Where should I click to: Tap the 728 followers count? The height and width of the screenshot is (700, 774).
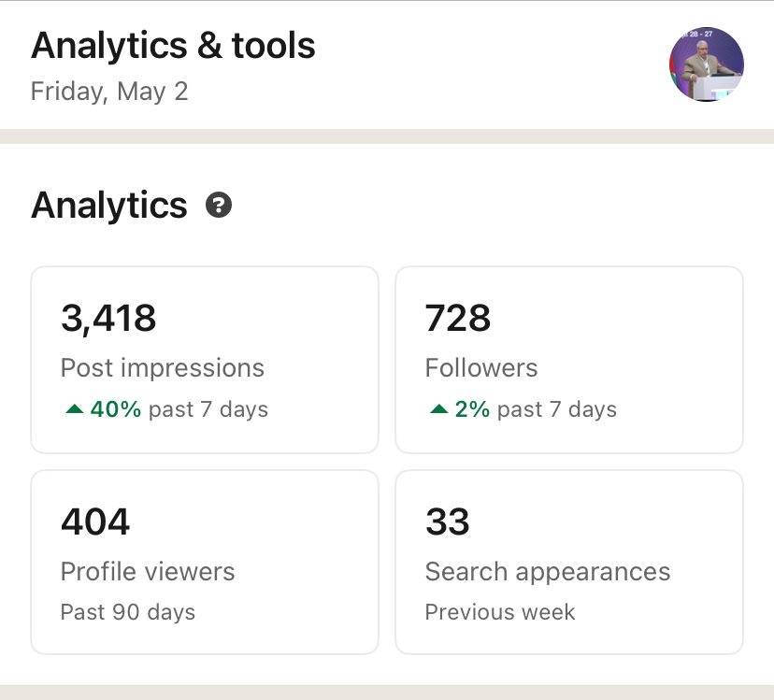pyautogui.click(x=458, y=318)
